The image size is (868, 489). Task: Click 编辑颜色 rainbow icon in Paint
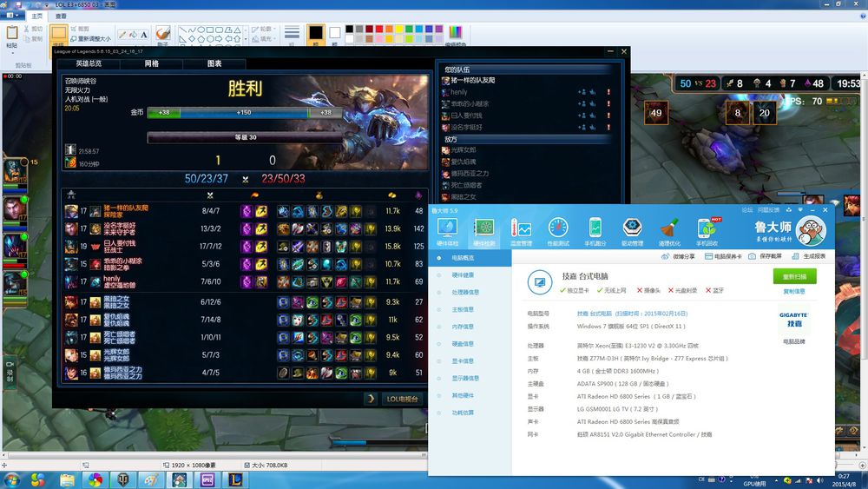click(455, 33)
